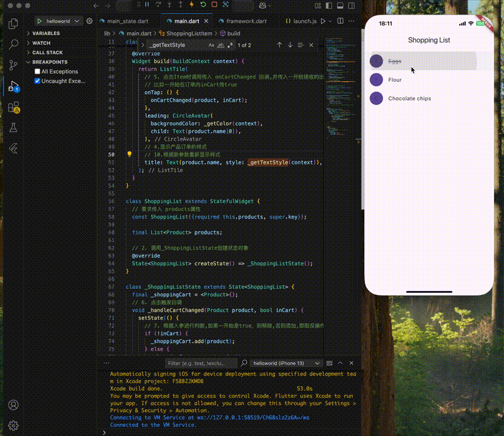Open editor More Actions ellipsis
Screen dimensions: 504x436
(x=352, y=21)
